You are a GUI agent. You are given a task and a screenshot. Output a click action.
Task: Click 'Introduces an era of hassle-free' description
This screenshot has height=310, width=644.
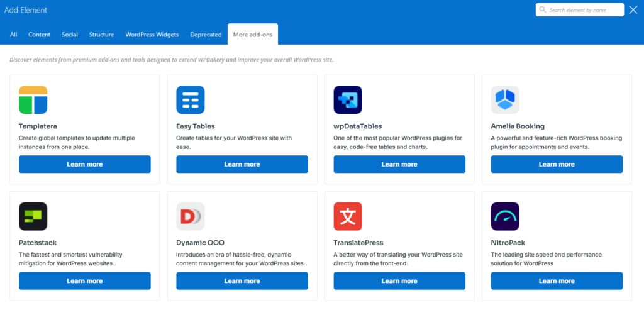[x=241, y=258]
